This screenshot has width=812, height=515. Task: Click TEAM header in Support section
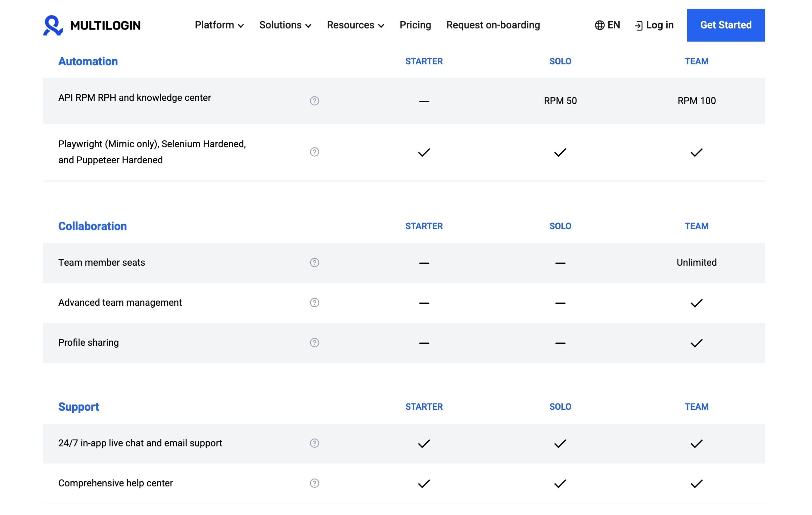pyautogui.click(x=696, y=407)
